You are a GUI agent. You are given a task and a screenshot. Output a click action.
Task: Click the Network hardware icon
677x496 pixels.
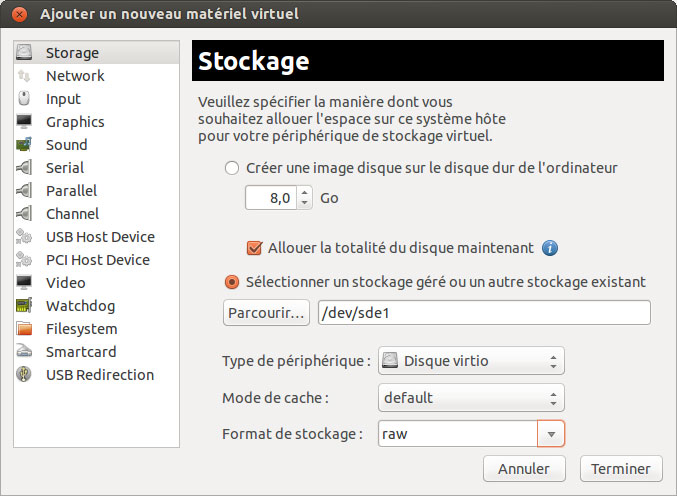click(24, 76)
